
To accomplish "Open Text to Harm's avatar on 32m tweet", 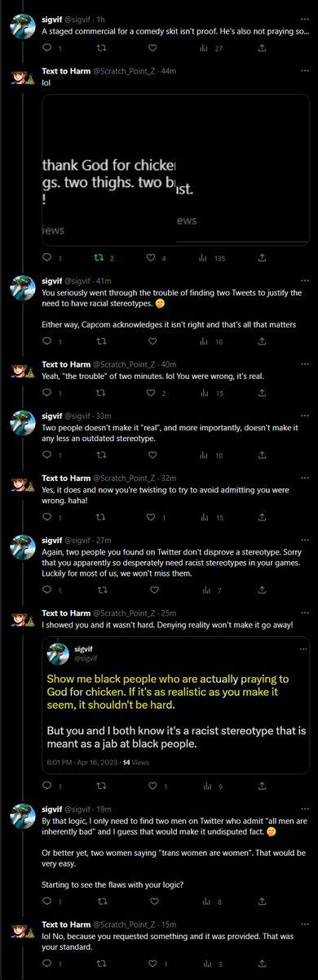I will (x=22, y=484).
